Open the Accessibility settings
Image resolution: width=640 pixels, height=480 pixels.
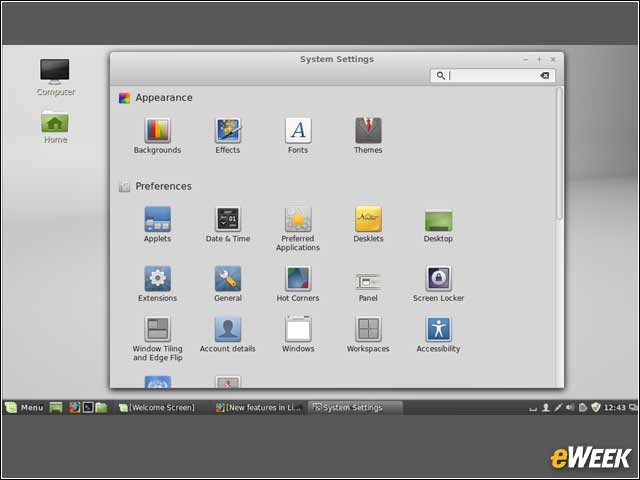(438, 335)
